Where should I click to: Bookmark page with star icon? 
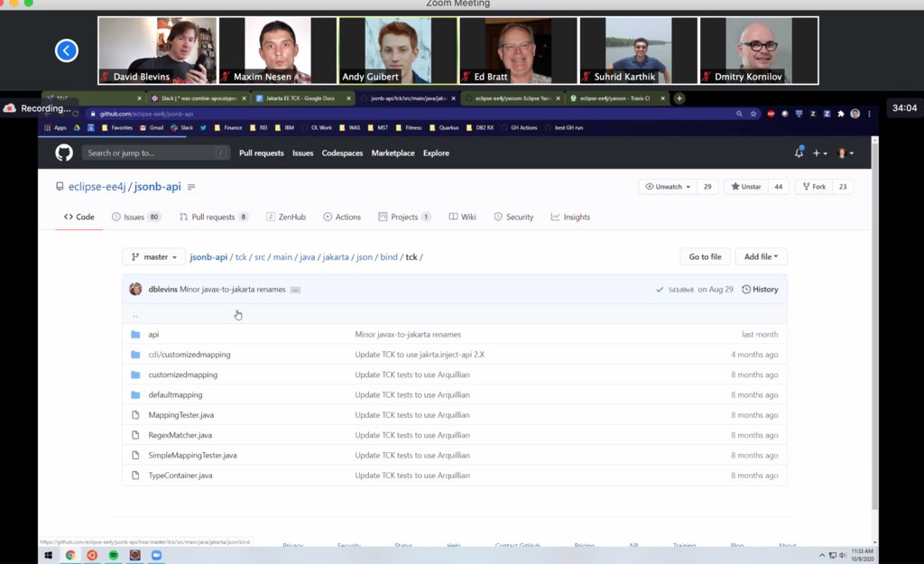[x=753, y=114]
